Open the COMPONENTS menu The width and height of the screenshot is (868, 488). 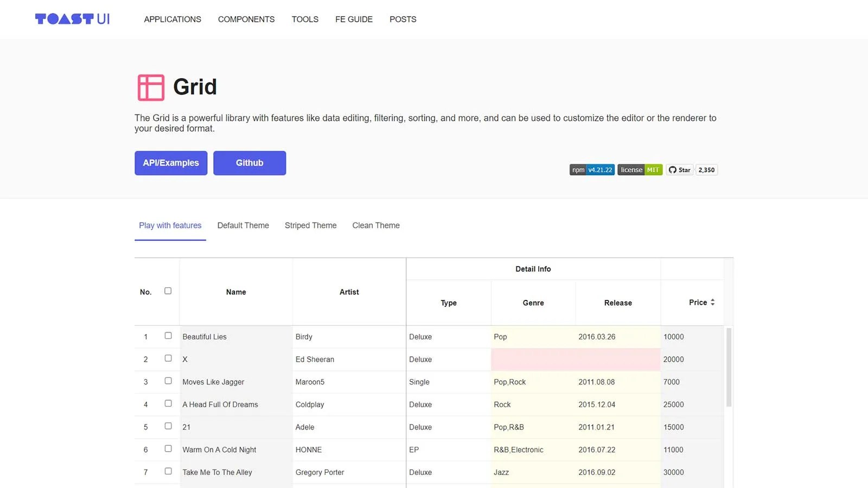pyautogui.click(x=246, y=19)
